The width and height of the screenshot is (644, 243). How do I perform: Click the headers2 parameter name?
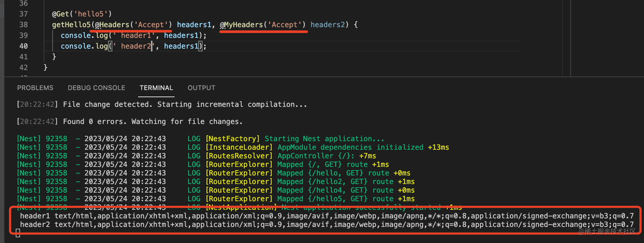(327, 25)
